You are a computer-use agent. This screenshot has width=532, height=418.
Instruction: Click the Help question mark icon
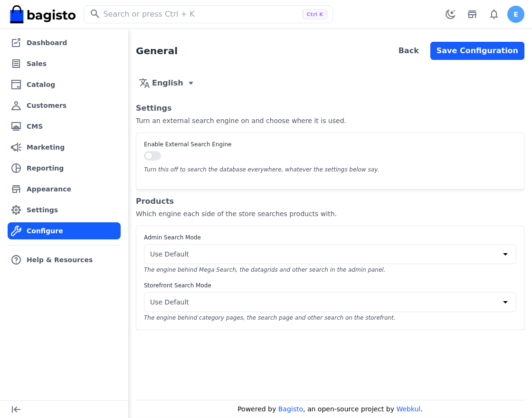click(16, 260)
